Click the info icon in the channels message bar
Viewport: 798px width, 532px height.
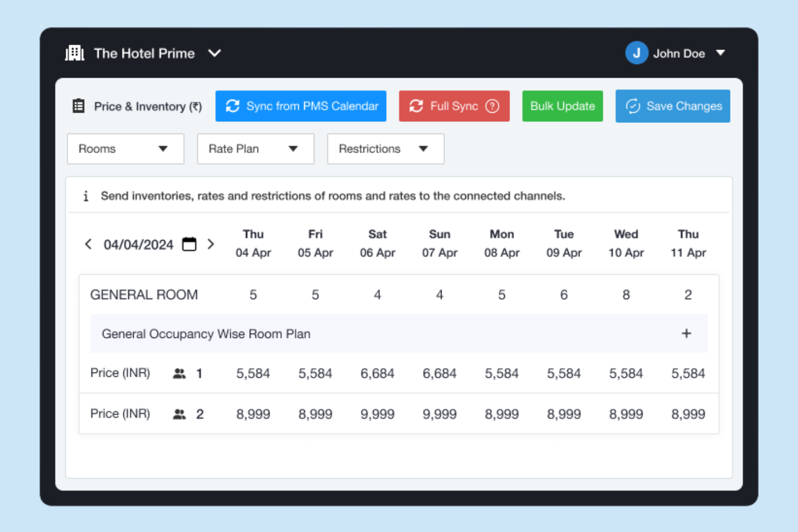coord(86,196)
